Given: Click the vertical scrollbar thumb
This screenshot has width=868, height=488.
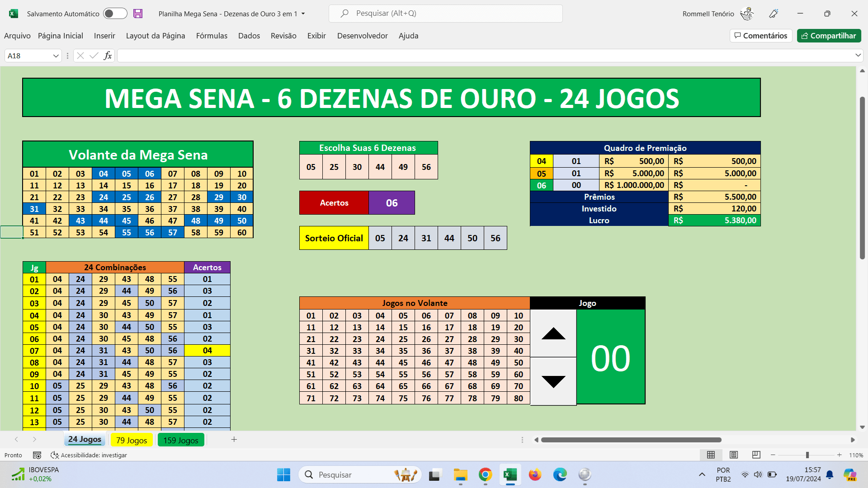Looking at the screenshot, I should (862, 178).
